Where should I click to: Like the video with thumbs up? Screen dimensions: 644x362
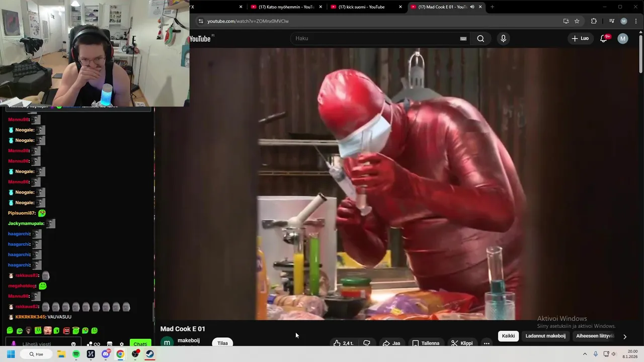click(x=343, y=343)
